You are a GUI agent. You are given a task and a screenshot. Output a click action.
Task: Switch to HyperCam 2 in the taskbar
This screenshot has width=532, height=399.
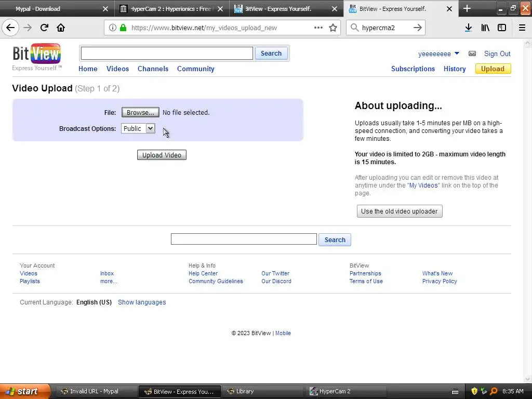pyautogui.click(x=345, y=391)
